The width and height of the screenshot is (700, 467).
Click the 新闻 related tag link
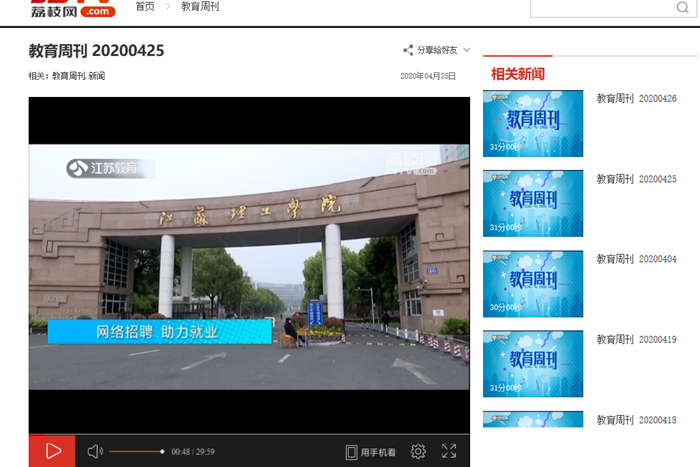pyautogui.click(x=96, y=76)
